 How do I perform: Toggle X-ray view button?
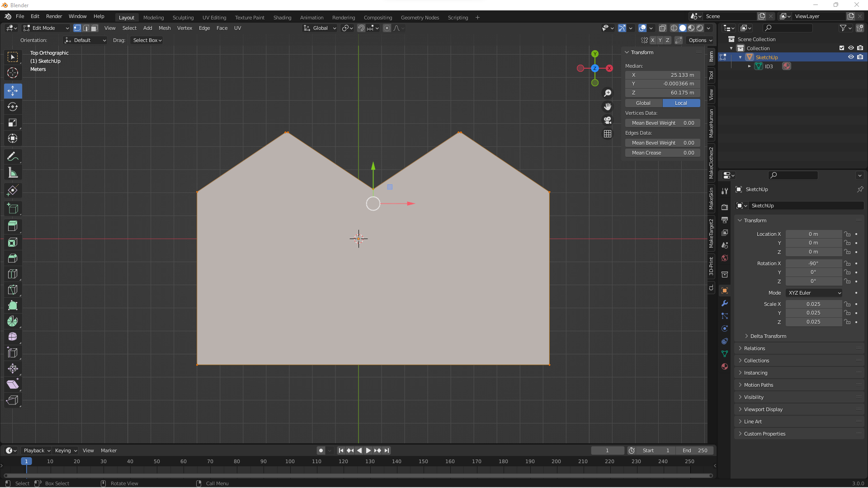663,28
